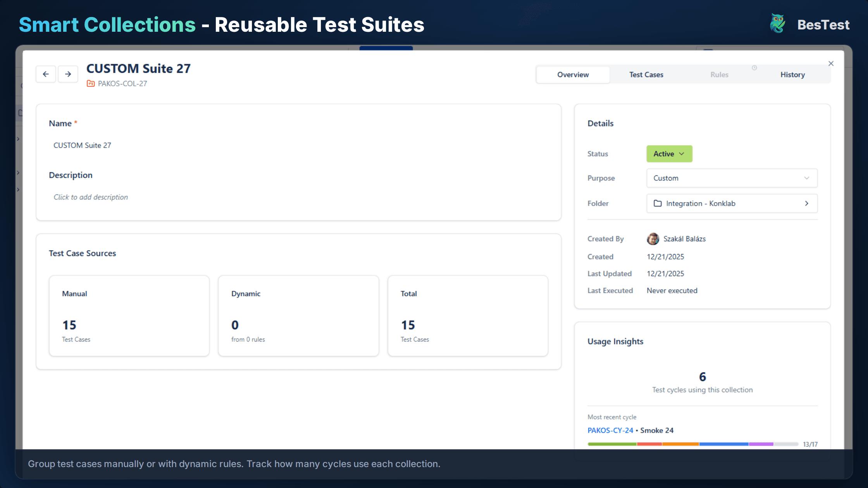Expand the Integration - Konklab folder selector
The width and height of the screenshot is (868, 488).
[807, 203]
